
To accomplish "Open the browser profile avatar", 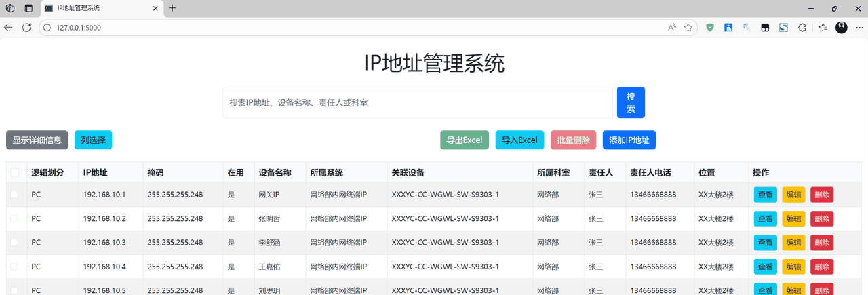I will tap(842, 28).
